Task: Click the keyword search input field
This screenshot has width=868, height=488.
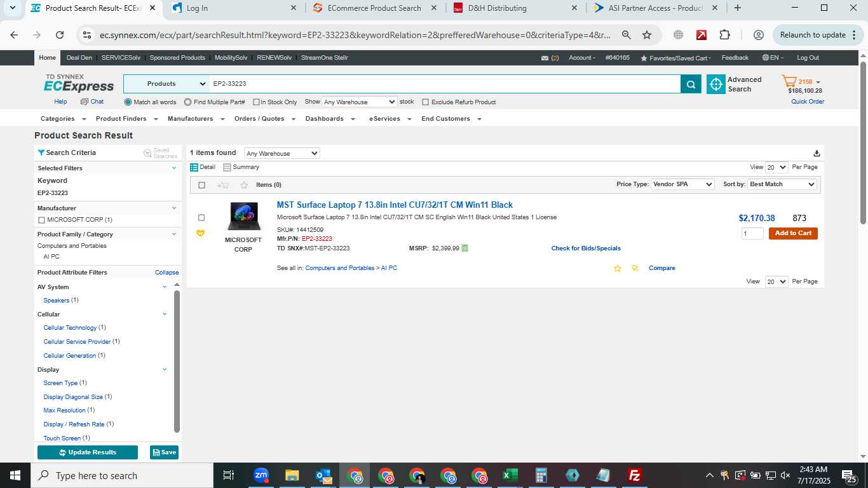Action: (445, 84)
